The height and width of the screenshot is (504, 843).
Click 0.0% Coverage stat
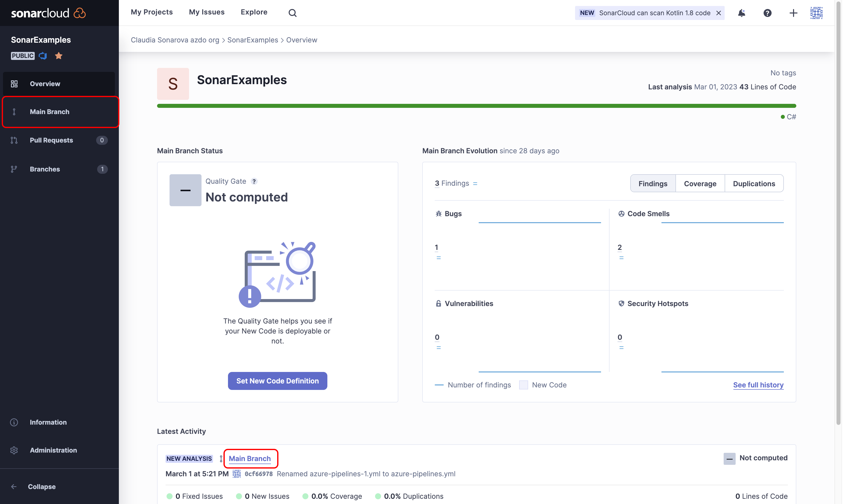332,496
